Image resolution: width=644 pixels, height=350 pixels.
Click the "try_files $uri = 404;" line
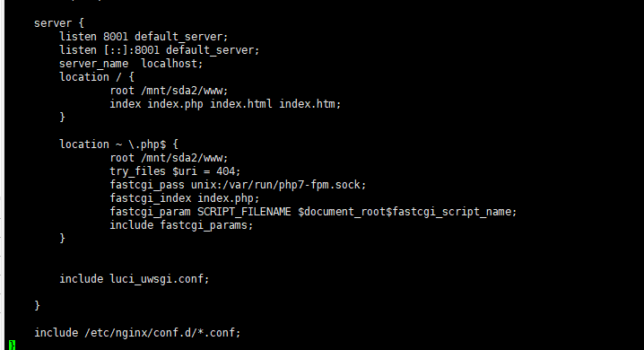coord(175,171)
